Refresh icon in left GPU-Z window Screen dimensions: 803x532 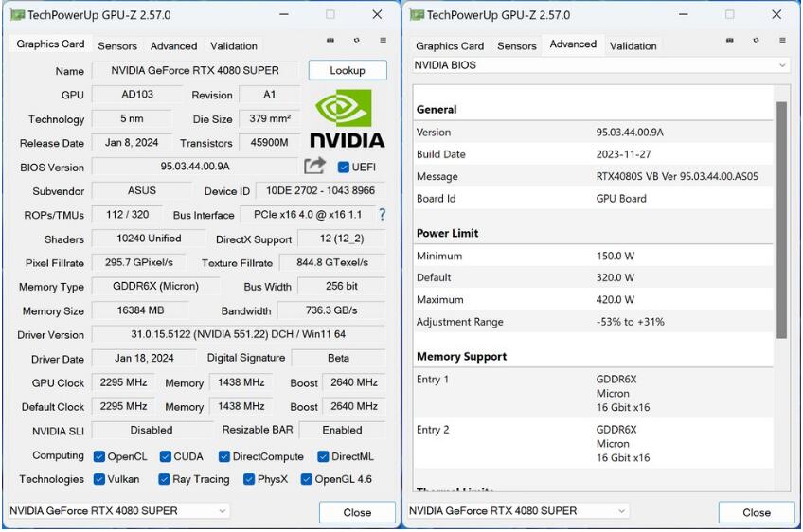[x=356, y=40]
